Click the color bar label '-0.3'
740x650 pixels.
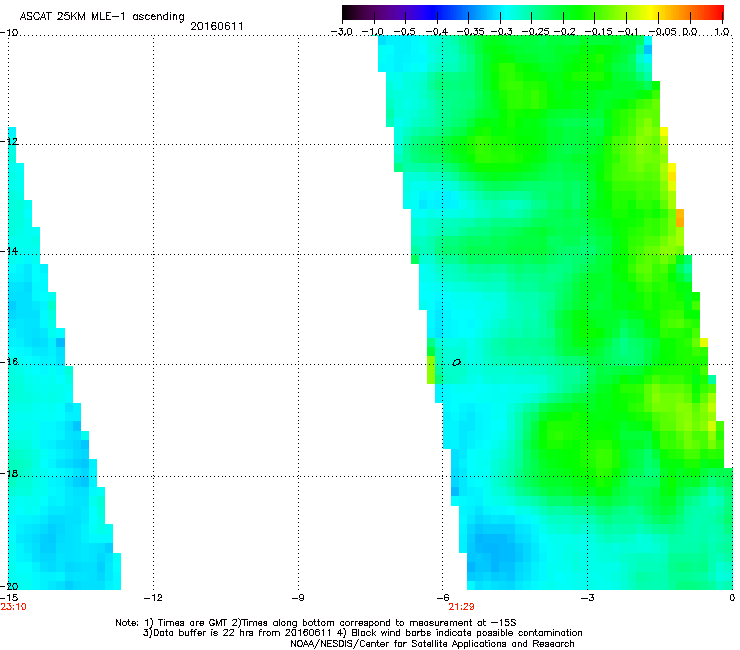click(x=501, y=32)
